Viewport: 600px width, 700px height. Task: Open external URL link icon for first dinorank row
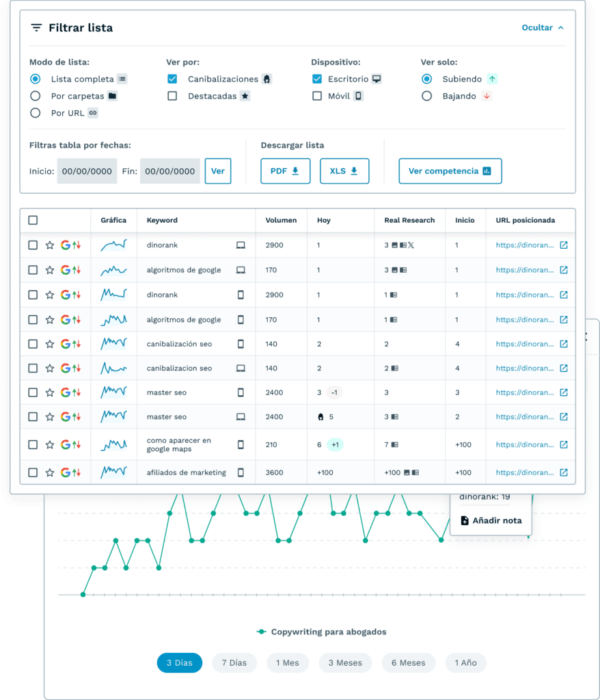tap(564, 245)
